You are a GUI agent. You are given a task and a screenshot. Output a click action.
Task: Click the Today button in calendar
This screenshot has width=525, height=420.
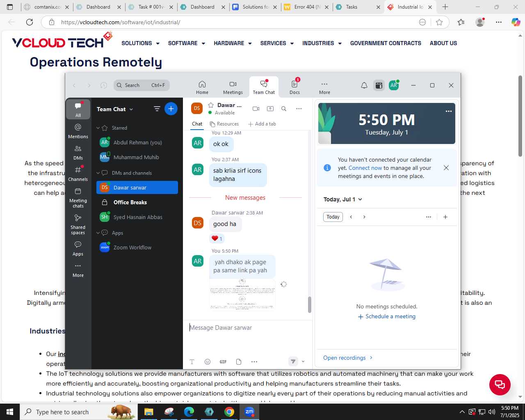[x=333, y=217]
